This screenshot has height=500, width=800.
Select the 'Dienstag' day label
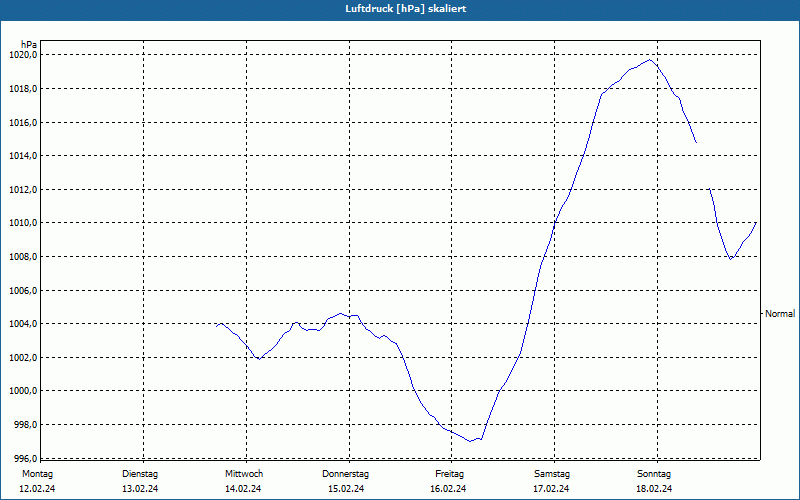(x=140, y=474)
